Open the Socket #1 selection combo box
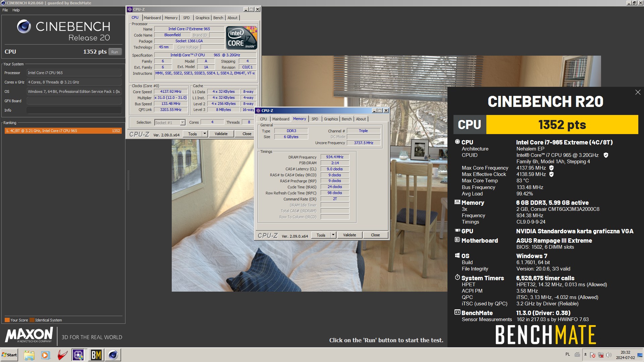The height and width of the screenshot is (362, 644). 170,123
